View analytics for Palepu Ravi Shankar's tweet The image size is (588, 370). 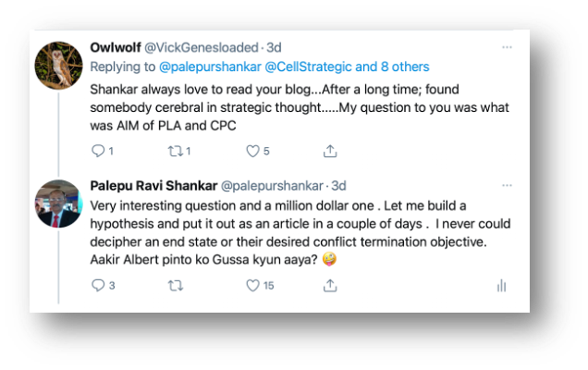coord(502,286)
